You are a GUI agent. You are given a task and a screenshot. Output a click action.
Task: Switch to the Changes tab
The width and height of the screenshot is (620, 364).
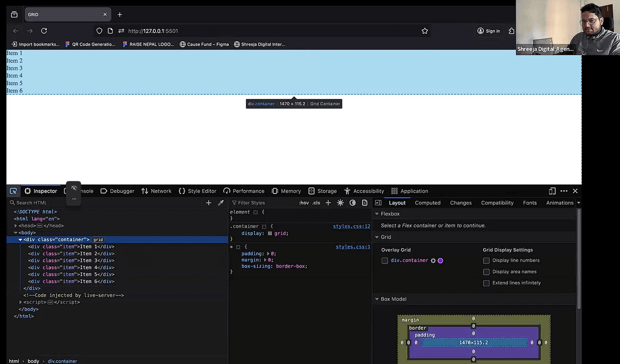[x=461, y=203]
